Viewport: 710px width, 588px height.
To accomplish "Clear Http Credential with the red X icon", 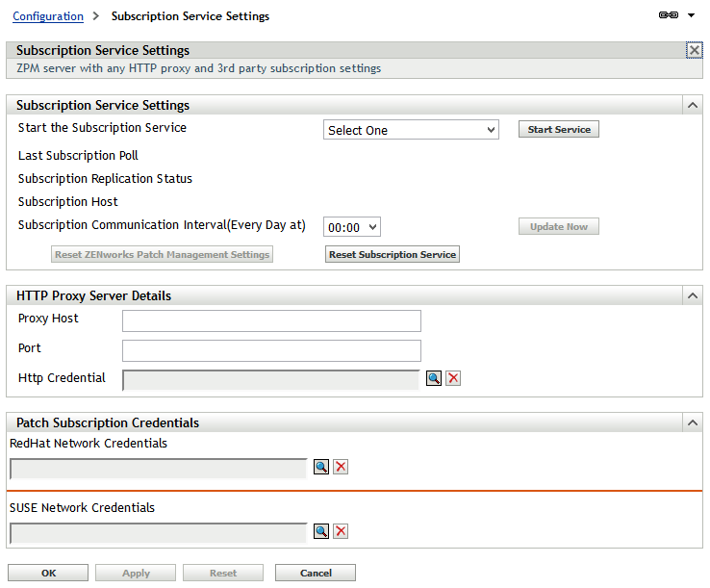I will pos(453,378).
